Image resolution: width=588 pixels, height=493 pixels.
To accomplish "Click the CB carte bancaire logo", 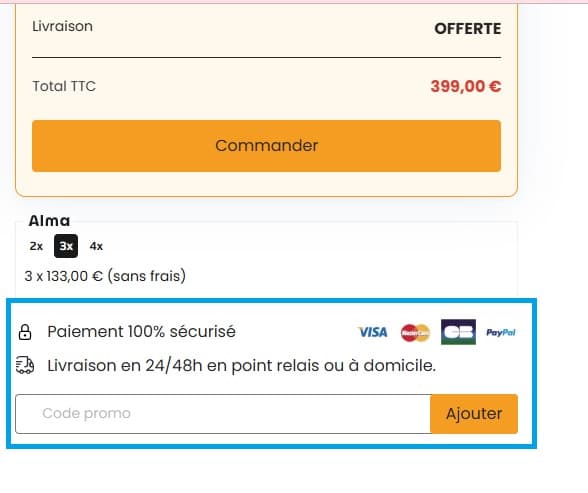I will 458,332.
